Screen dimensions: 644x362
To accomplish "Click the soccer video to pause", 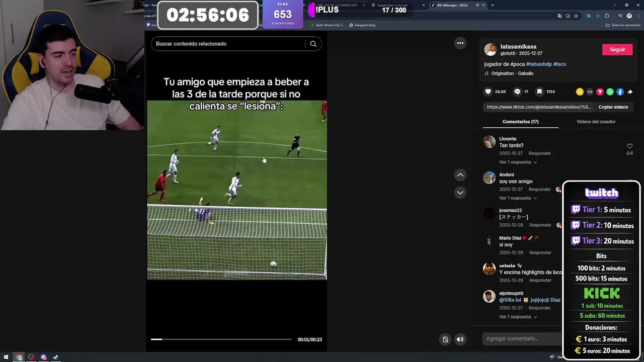I will coord(236,190).
